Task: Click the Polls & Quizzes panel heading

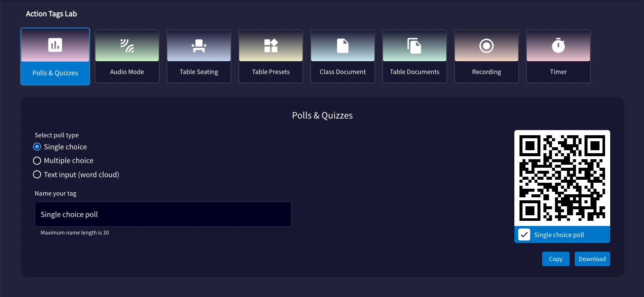Action: tap(322, 115)
